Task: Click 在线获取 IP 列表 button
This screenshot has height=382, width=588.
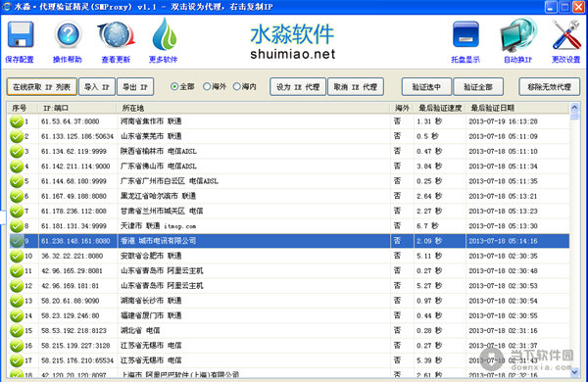Action: 41,87
